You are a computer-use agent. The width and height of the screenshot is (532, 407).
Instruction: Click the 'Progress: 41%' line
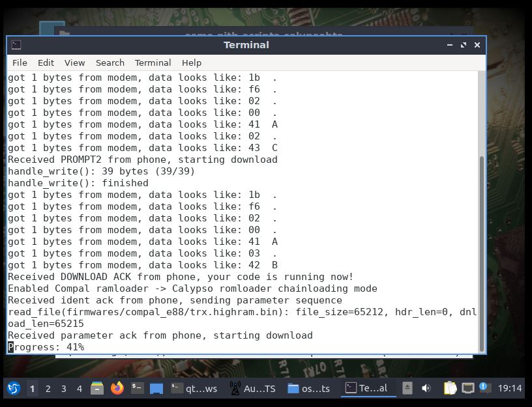click(46, 347)
